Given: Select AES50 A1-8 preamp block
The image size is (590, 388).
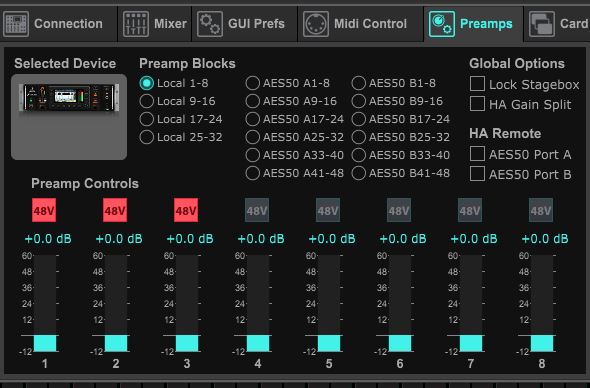Looking at the screenshot, I should [x=252, y=83].
